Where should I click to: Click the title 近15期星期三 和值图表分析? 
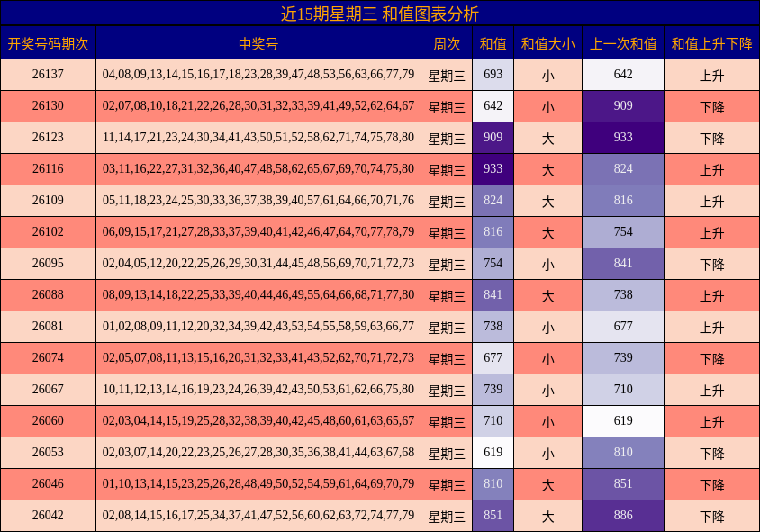click(379, 14)
